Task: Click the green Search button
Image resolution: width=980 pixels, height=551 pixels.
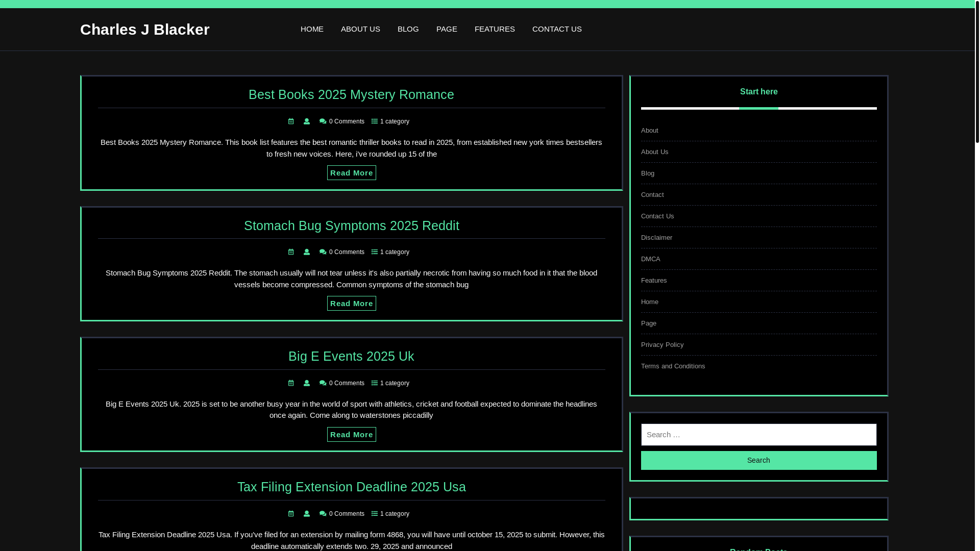Action: [x=759, y=460]
